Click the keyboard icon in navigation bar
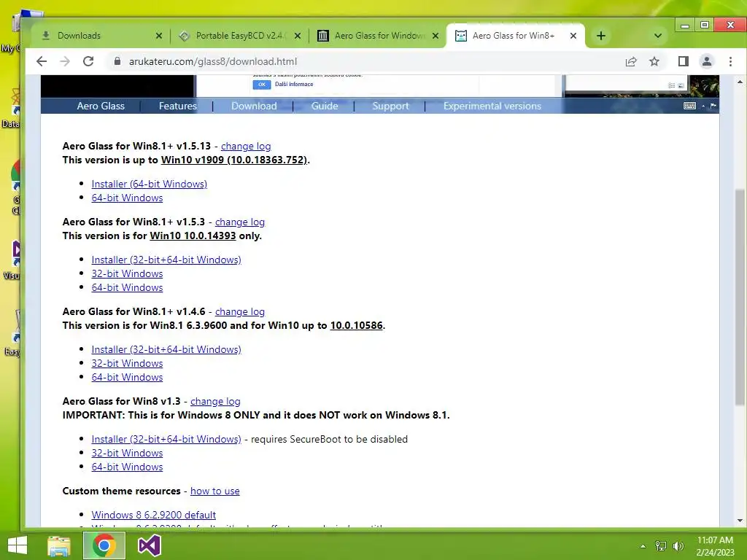This screenshot has height=560, width=747. [x=689, y=106]
